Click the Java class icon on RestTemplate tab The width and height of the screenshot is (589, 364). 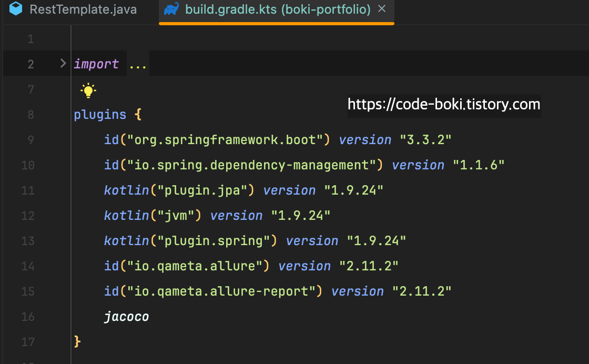tap(16, 8)
